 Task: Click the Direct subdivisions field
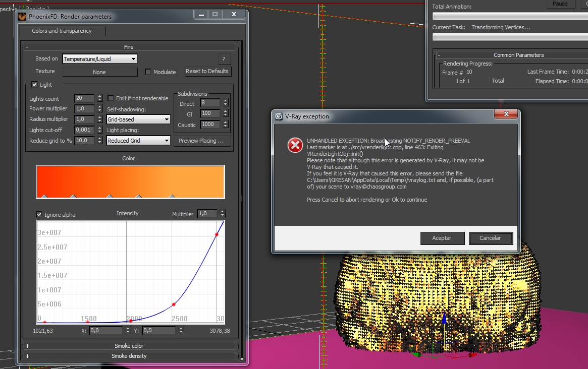pos(210,103)
